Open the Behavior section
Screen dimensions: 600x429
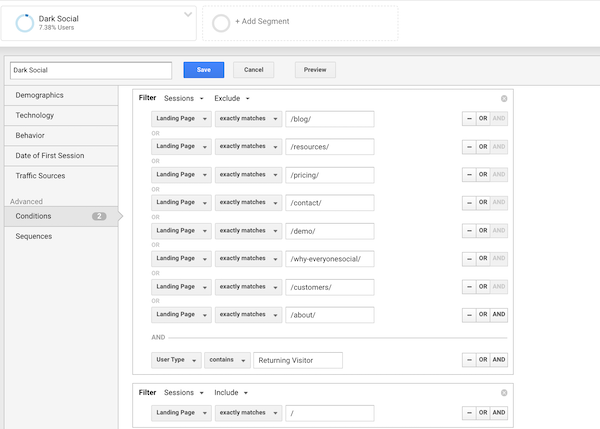click(x=61, y=135)
